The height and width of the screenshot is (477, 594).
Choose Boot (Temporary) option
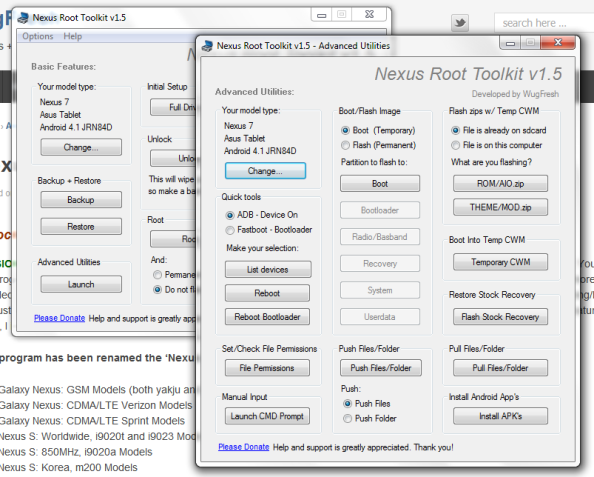click(x=345, y=131)
